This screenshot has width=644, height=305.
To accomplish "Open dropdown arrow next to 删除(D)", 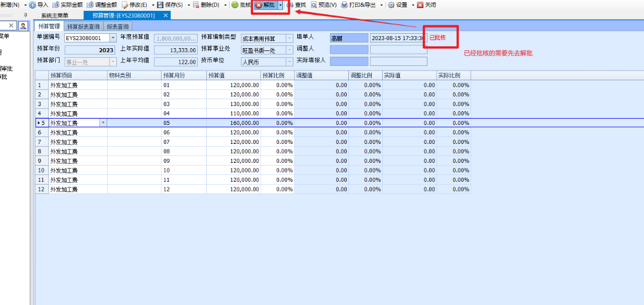I will click(x=226, y=5).
